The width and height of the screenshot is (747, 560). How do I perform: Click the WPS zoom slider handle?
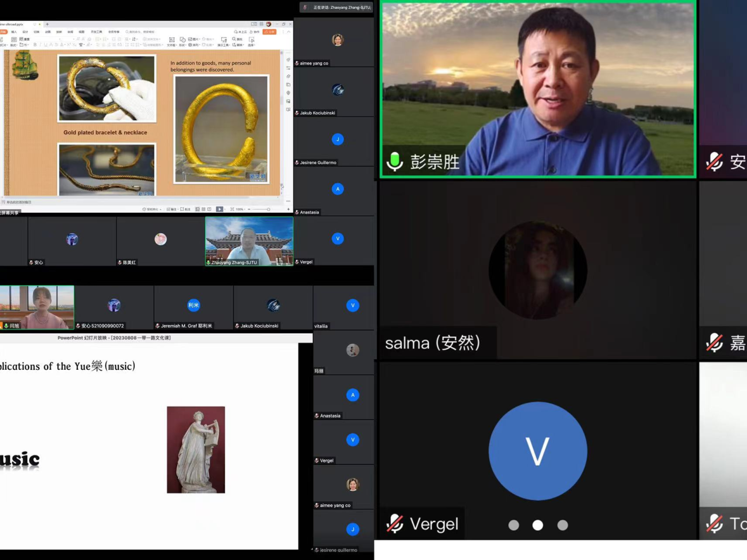pyautogui.click(x=268, y=209)
